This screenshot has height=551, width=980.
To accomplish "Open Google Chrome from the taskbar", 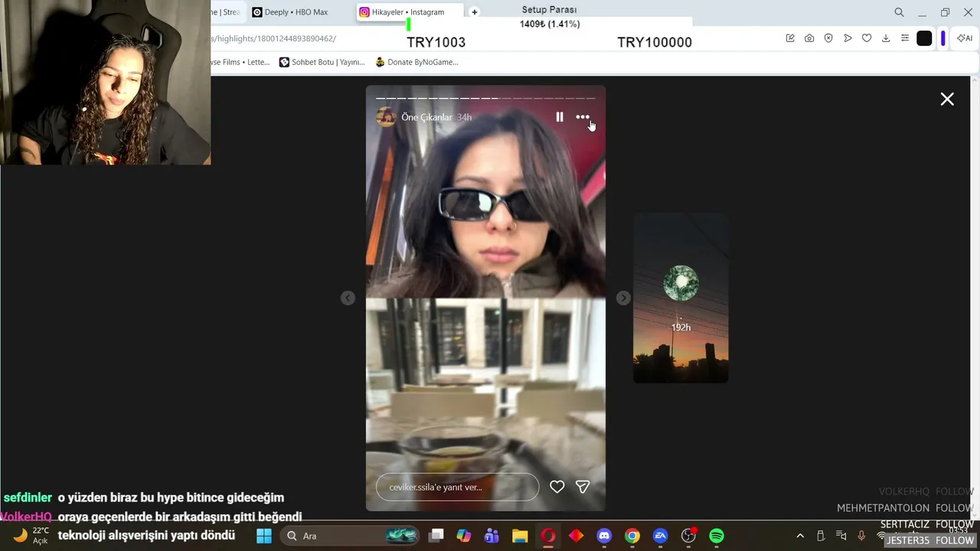I will click(x=632, y=536).
